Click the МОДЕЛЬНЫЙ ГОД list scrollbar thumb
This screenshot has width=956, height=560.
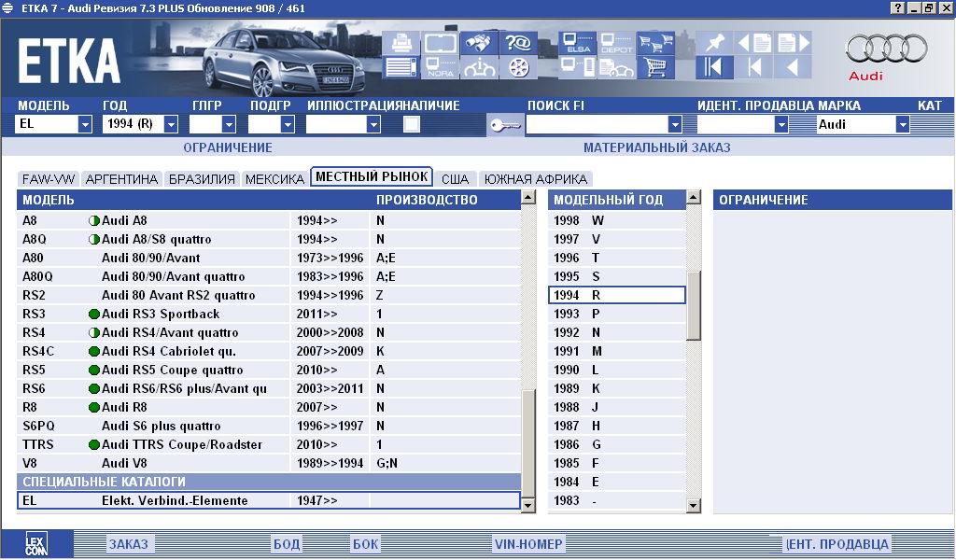click(694, 305)
